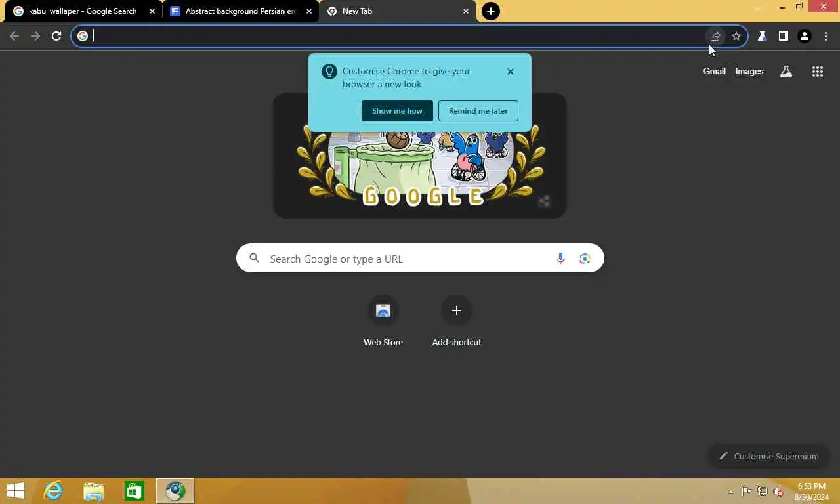Open the Windows Start button
840x504 pixels.
click(x=15, y=491)
